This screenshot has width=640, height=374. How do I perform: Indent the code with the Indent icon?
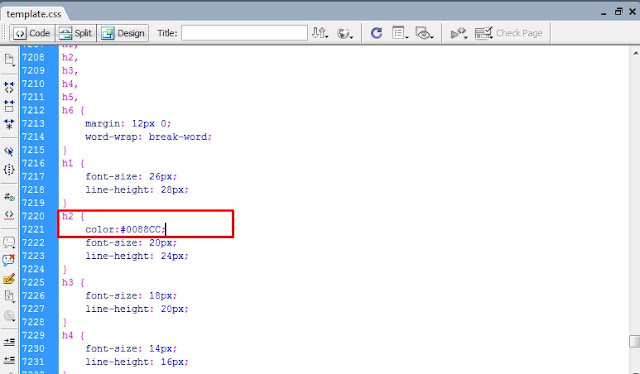[9, 341]
